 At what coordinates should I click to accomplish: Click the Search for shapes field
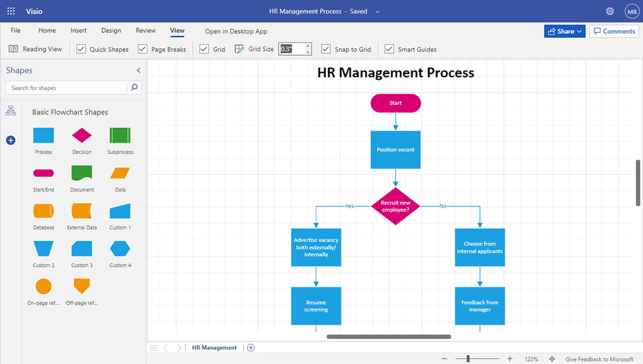click(66, 87)
